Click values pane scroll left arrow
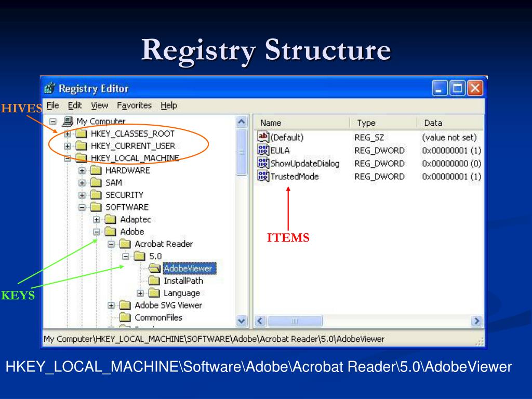 (x=260, y=321)
